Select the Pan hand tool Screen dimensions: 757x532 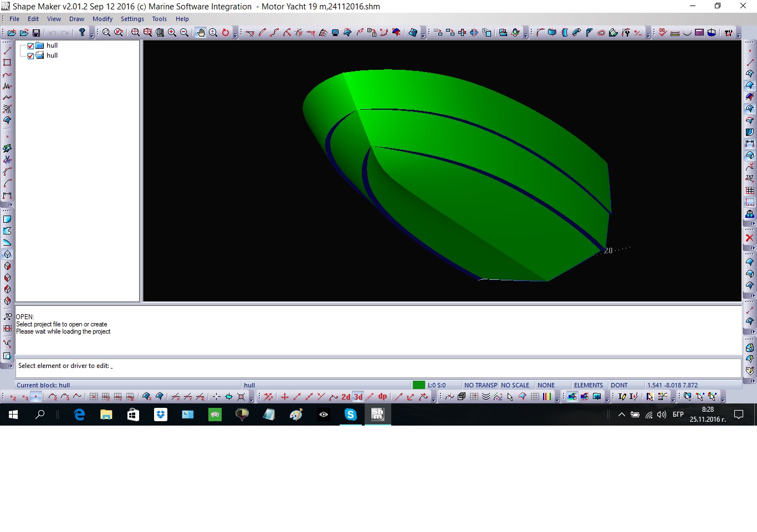point(201,33)
